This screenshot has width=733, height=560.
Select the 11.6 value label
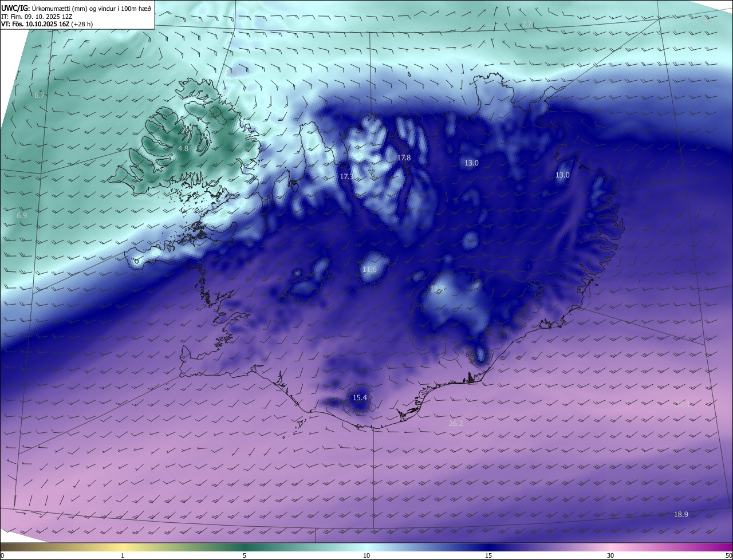(x=370, y=270)
